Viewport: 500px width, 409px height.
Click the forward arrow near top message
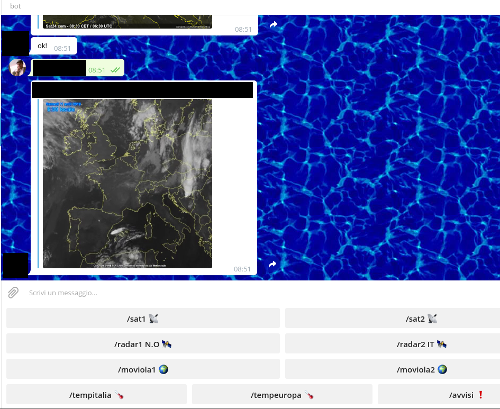[273, 24]
